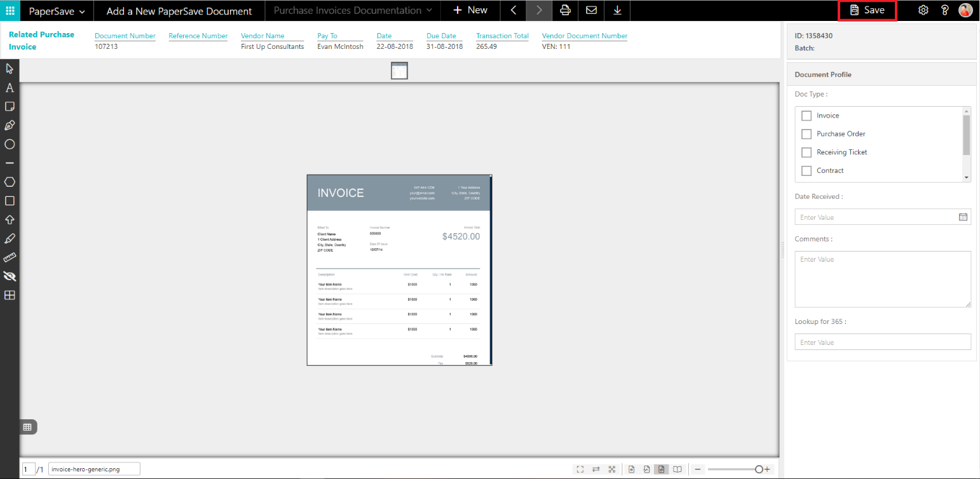Choose the ellipse shape tool

(x=10, y=144)
